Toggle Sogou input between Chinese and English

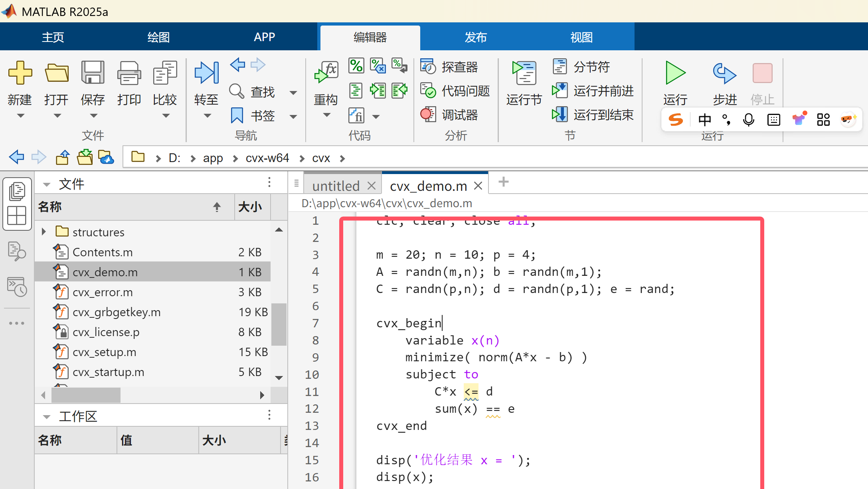coord(704,119)
